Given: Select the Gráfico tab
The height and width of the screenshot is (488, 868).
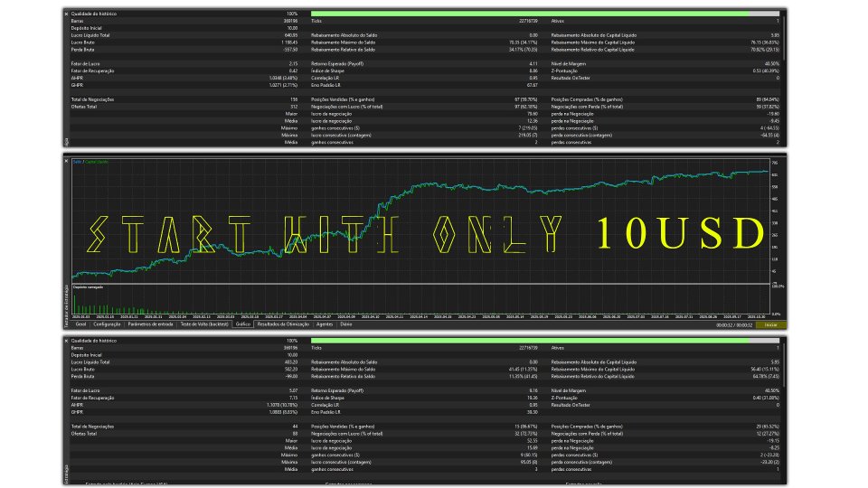Looking at the screenshot, I should pos(243,324).
